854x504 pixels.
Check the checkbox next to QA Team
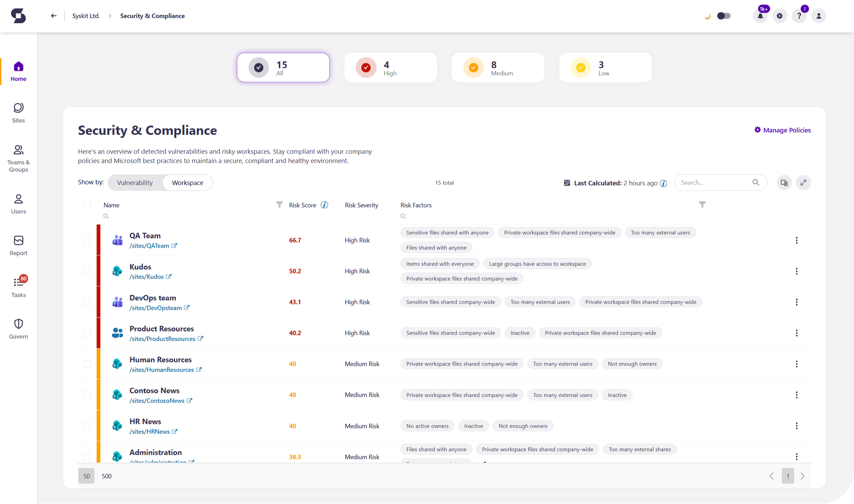[x=87, y=240]
